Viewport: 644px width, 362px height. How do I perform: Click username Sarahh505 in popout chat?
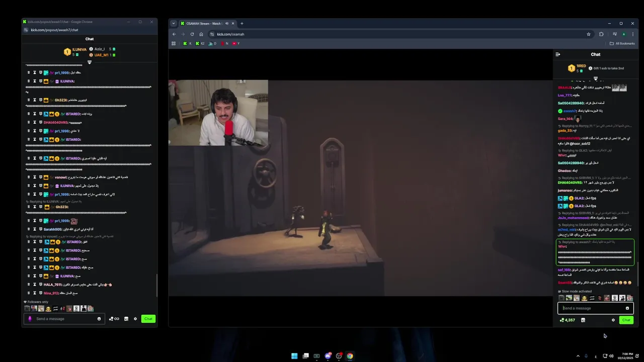53,229
